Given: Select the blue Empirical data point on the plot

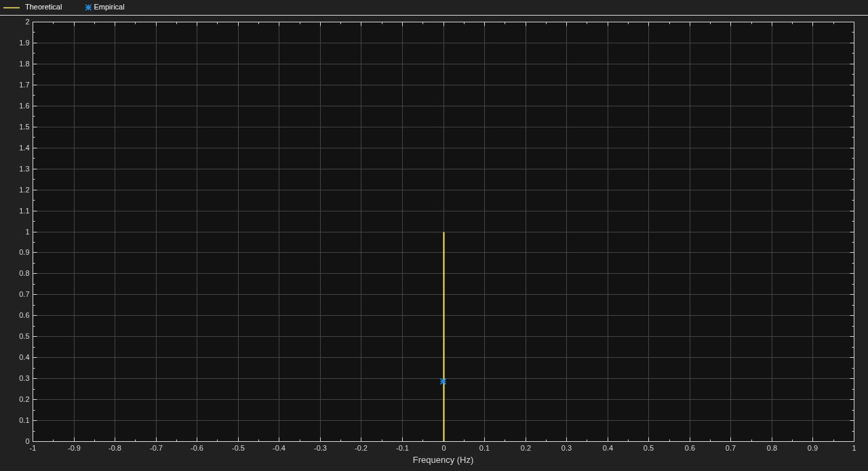Looking at the screenshot, I should click(443, 382).
